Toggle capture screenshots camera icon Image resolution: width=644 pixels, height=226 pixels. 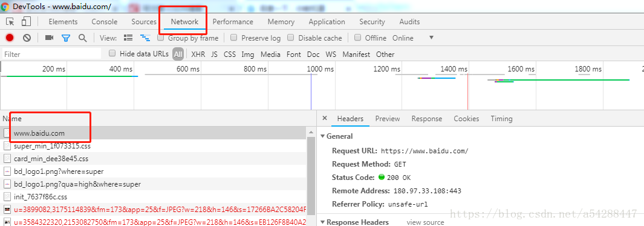coord(50,38)
